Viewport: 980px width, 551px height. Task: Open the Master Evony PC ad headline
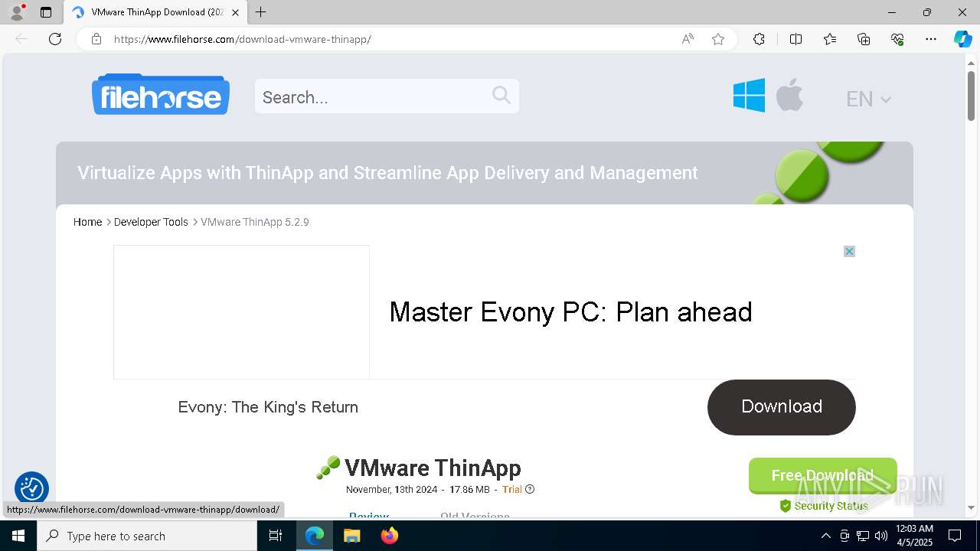571,312
